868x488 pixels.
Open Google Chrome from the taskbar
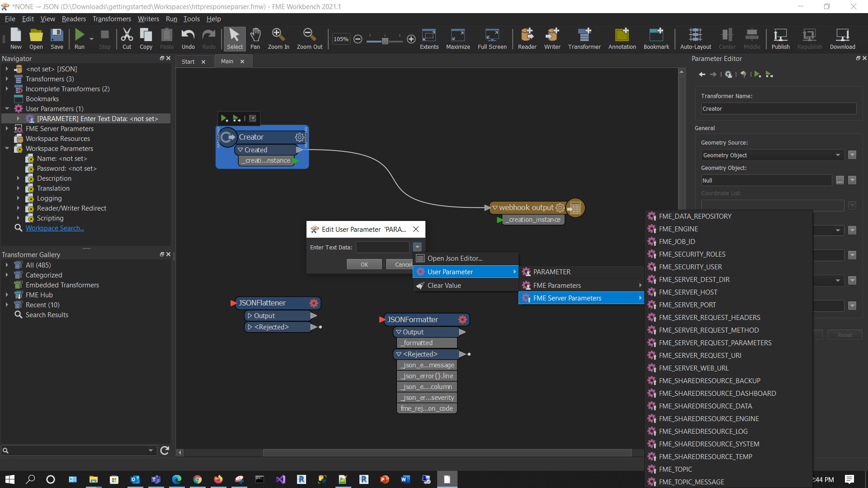tap(198, 479)
